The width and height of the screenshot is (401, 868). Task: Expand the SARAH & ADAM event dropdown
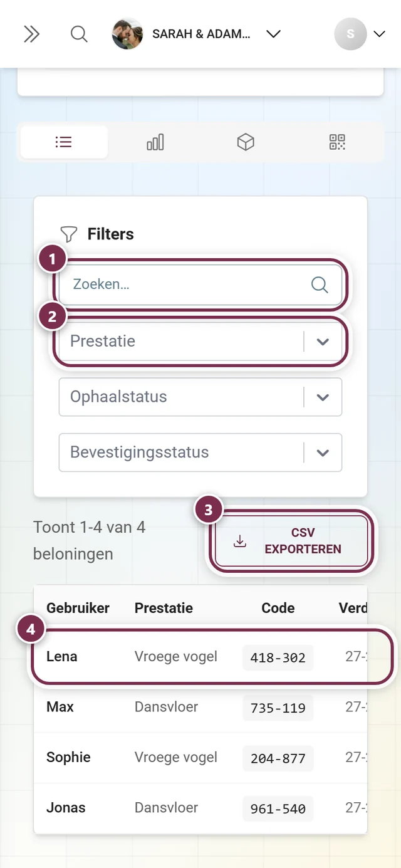click(x=273, y=34)
